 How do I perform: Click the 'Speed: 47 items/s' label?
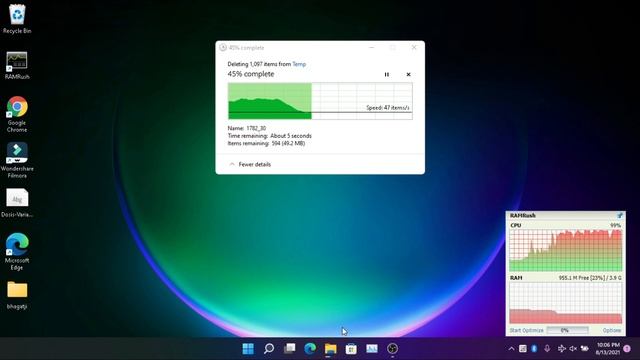tap(388, 108)
